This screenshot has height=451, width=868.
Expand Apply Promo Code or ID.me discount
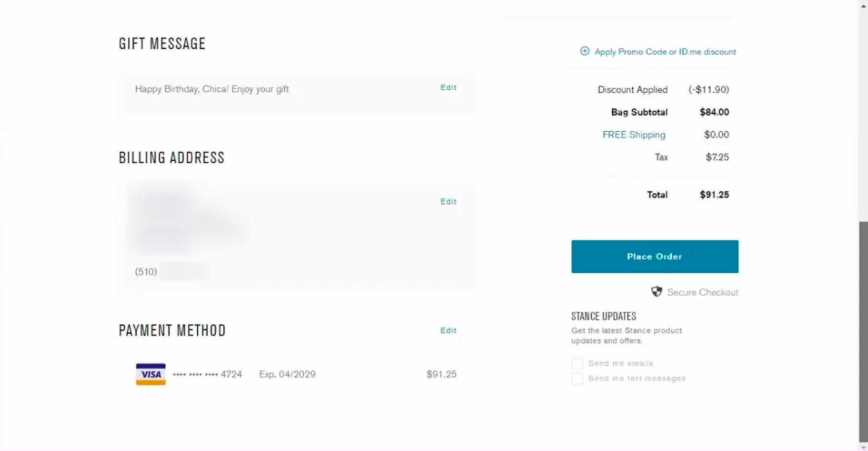665,52
